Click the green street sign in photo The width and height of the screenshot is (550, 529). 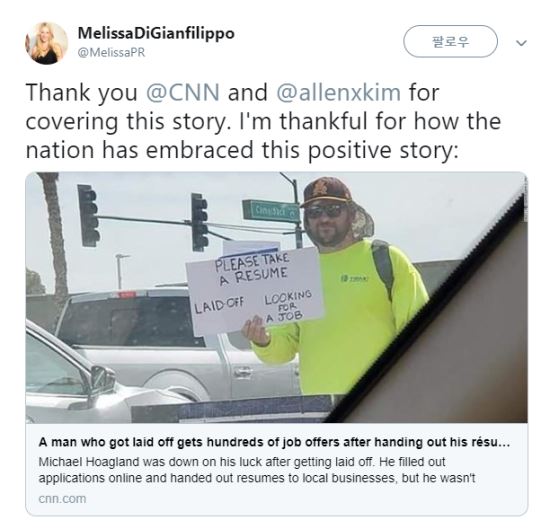tap(271, 211)
